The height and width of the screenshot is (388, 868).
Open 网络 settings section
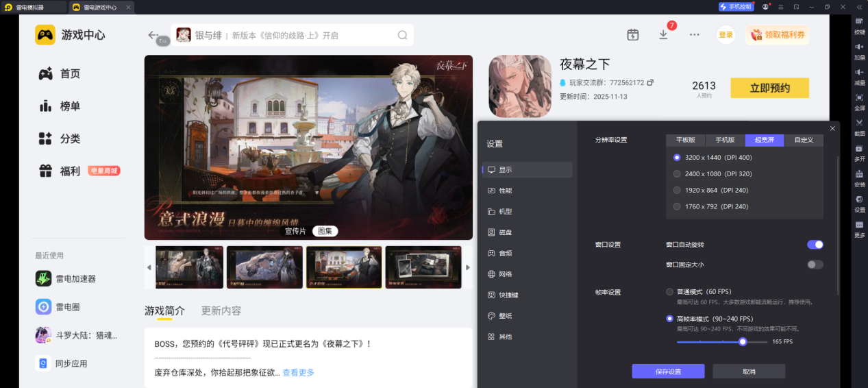(527, 274)
